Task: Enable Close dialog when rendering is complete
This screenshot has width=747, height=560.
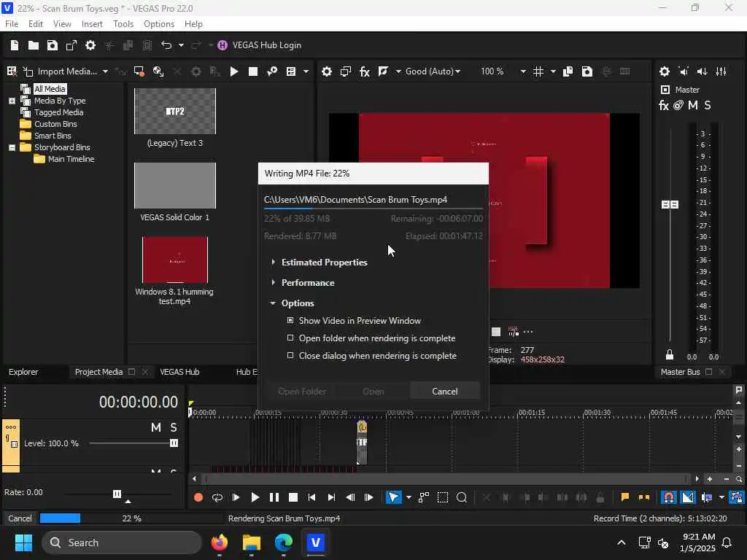Action: 290,355
